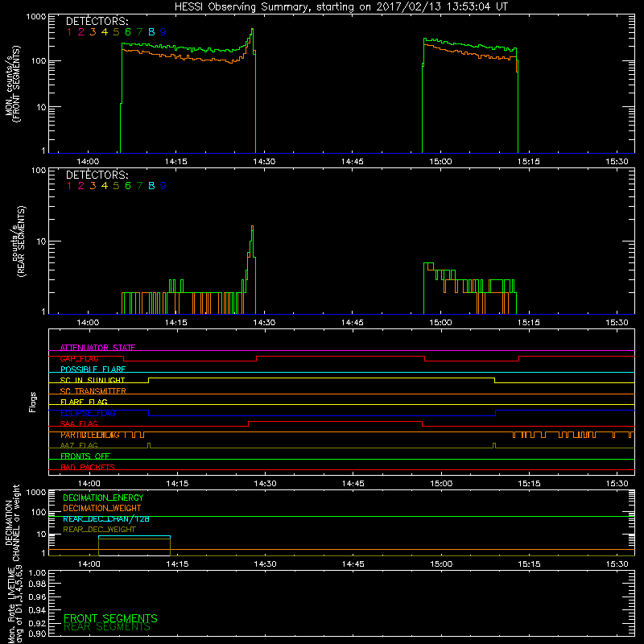
Task: Click the POSSIBLE_FLARE flag label
Action: (93, 369)
